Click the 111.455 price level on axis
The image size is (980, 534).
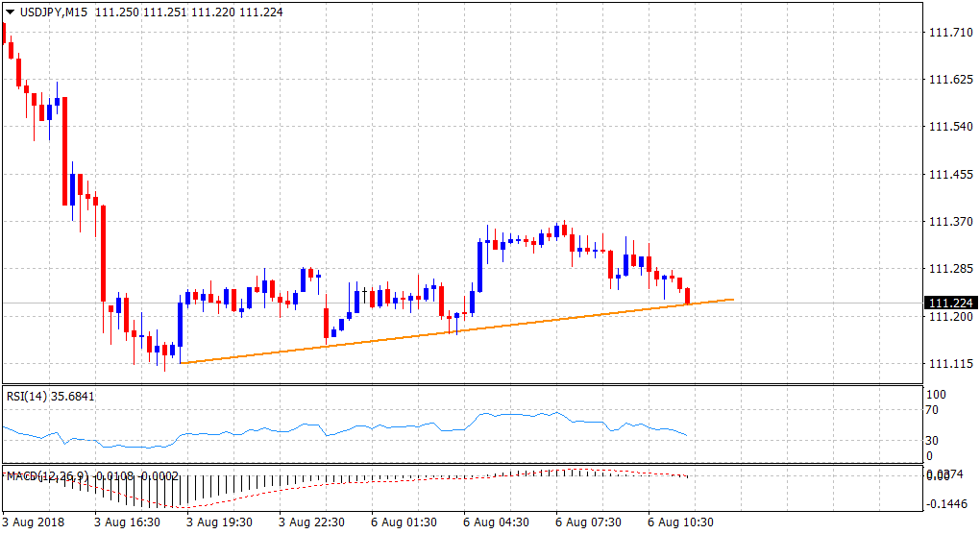pyautogui.click(x=949, y=175)
